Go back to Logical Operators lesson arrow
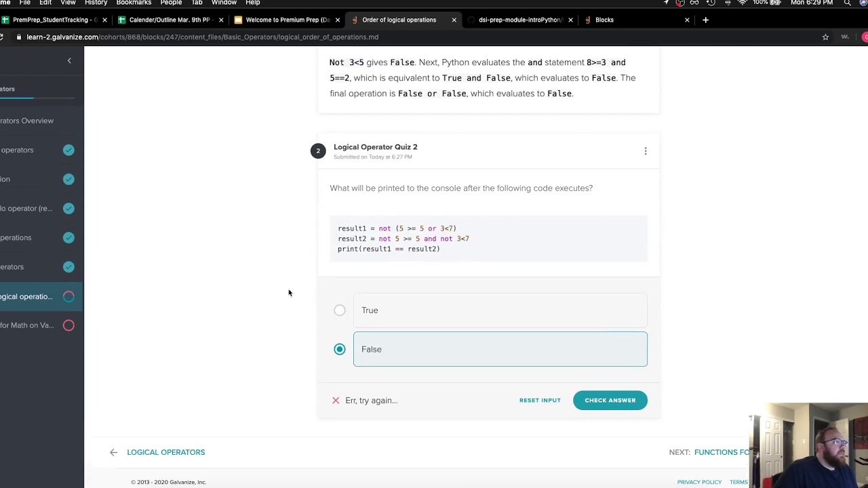 [114, 452]
